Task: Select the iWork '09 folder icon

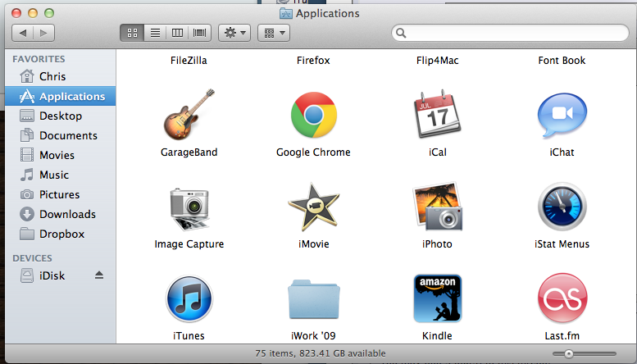Action: (x=314, y=300)
